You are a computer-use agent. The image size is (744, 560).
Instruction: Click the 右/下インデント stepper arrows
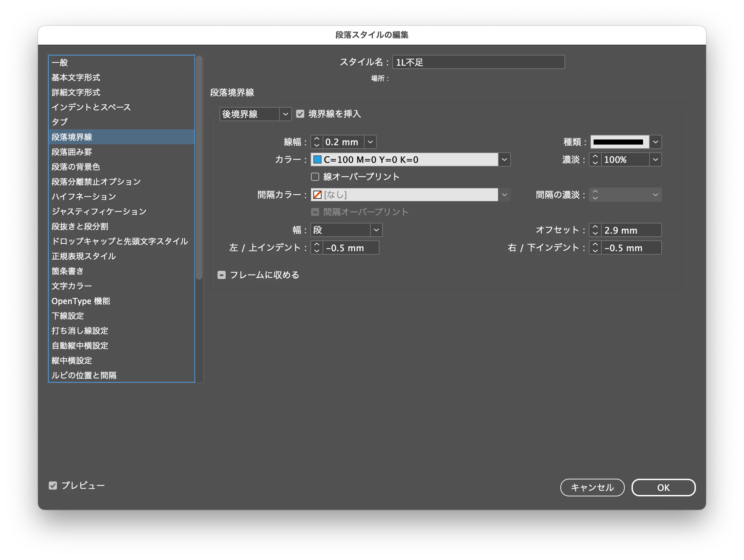coord(595,248)
